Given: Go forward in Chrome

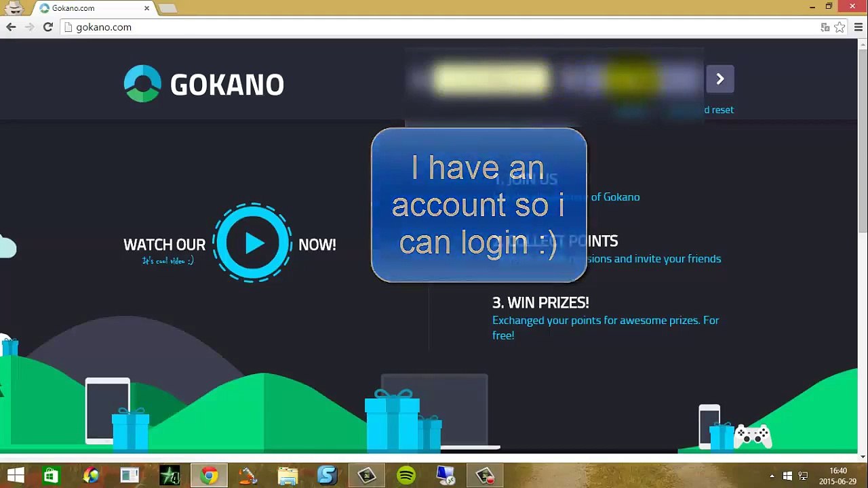Looking at the screenshot, I should (29, 27).
